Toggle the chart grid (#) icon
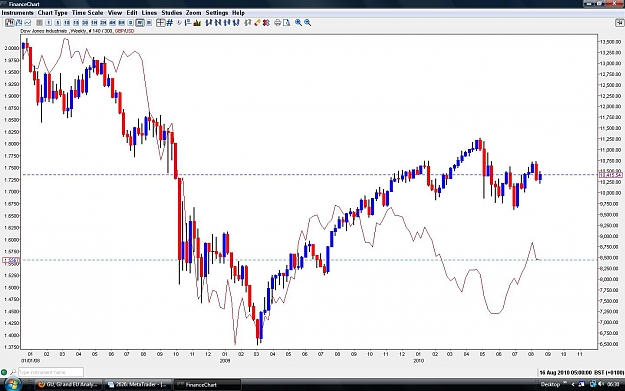The width and height of the screenshot is (625, 391). pyautogui.click(x=169, y=23)
